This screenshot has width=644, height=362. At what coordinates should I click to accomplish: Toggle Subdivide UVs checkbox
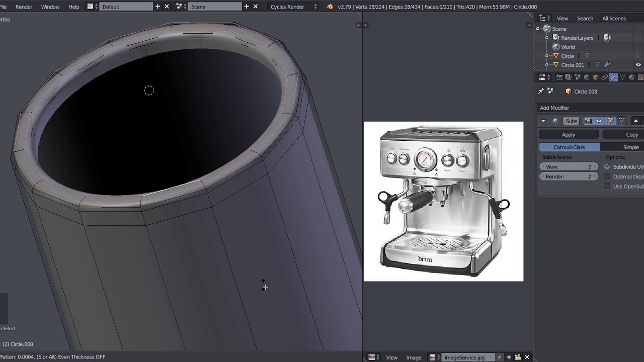tap(607, 166)
